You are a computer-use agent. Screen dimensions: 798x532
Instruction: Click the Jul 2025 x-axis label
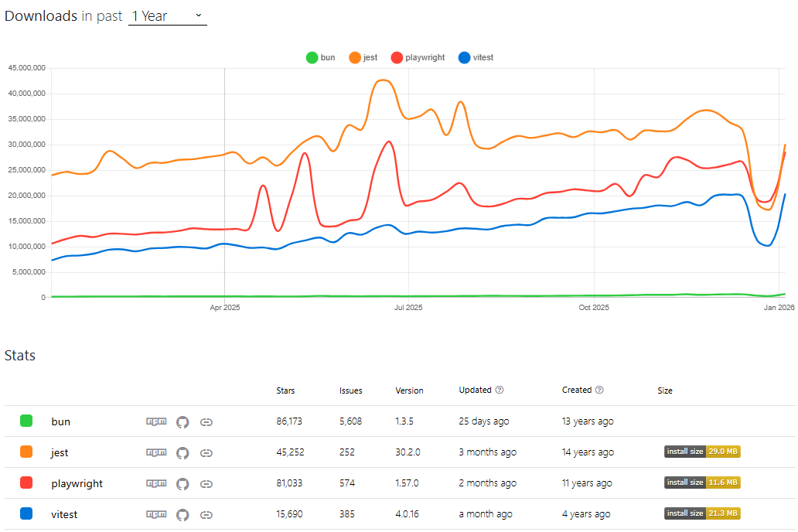point(408,308)
